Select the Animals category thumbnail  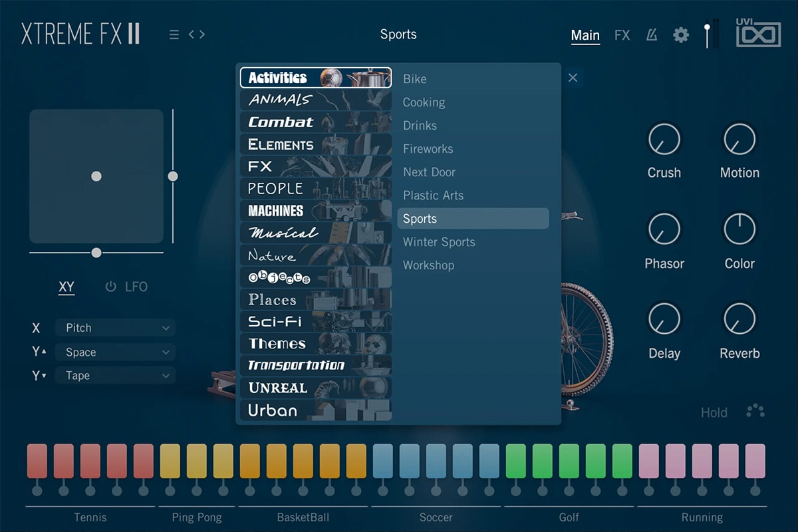pyautogui.click(x=316, y=100)
